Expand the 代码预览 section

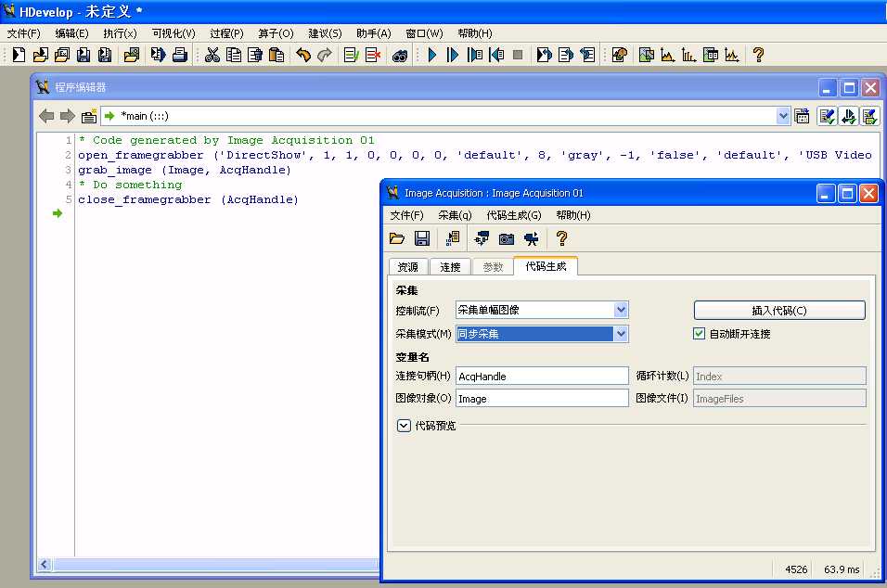[404, 426]
